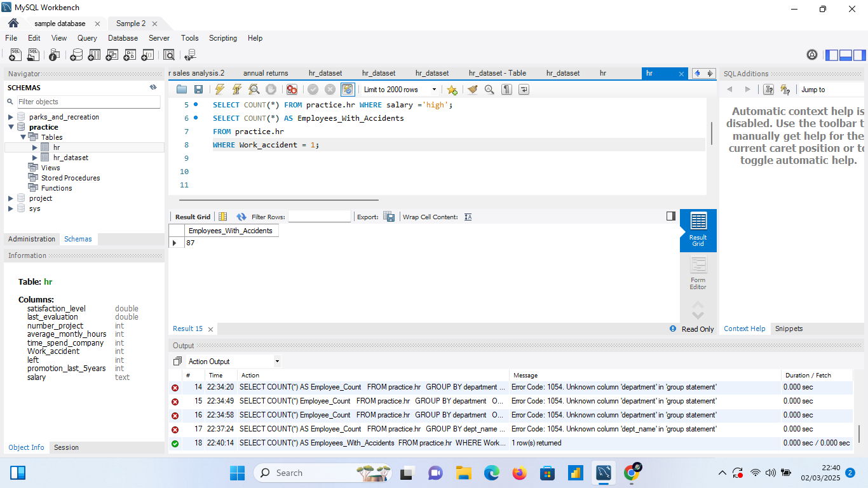Search table data icon
The width and height of the screenshot is (868, 488).
(x=168, y=55)
